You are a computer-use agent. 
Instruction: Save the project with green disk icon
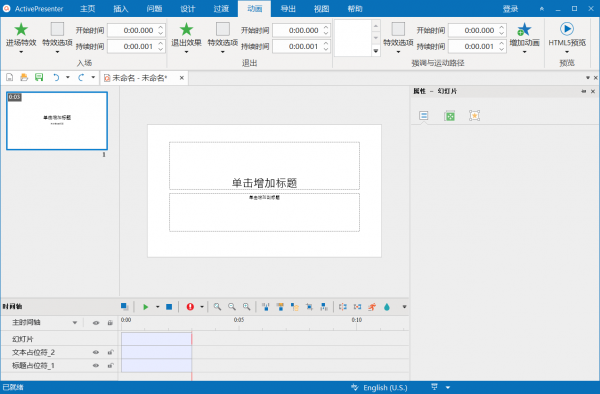[x=39, y=78]
